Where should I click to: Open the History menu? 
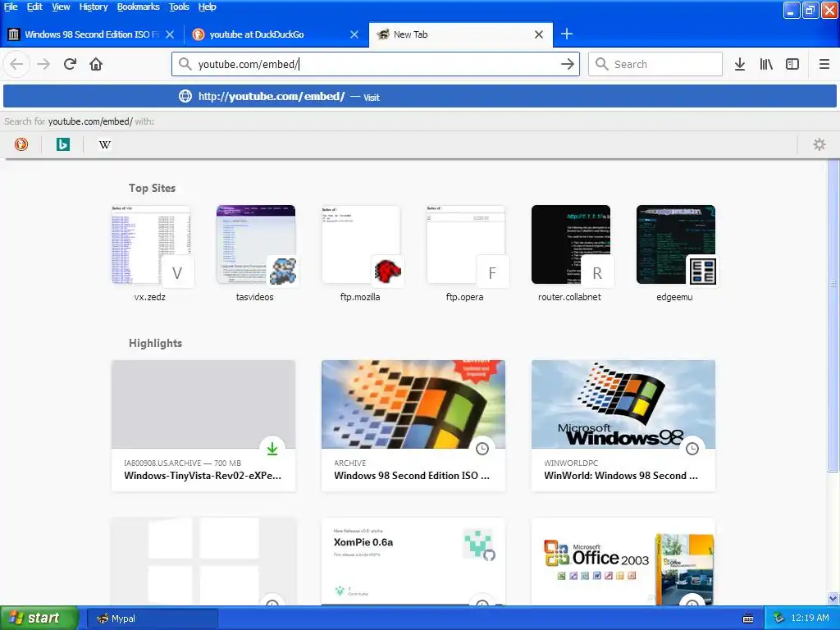click(94, 7)
